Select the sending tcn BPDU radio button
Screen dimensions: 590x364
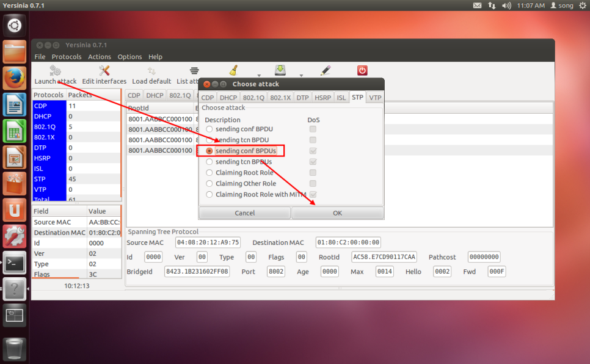point(209,140)
